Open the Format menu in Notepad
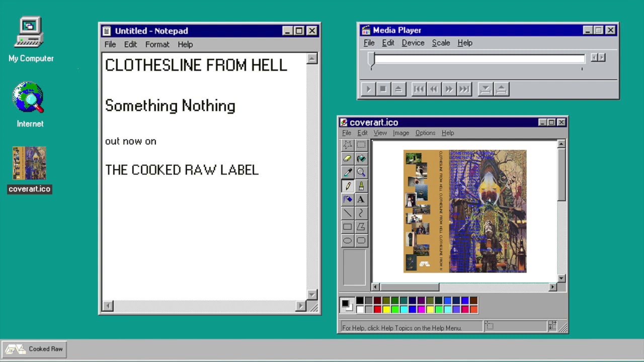 [x=157, y=44]
